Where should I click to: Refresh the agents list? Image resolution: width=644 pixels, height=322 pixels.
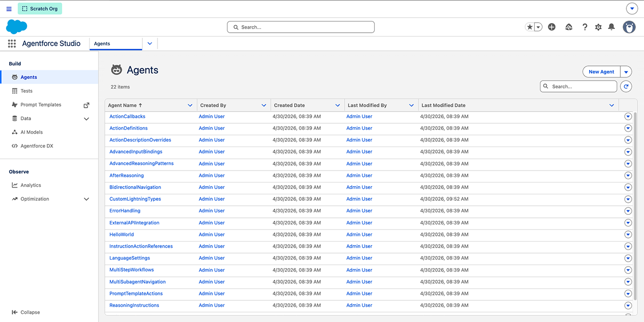pyautogui.click(x=626, y=87)
